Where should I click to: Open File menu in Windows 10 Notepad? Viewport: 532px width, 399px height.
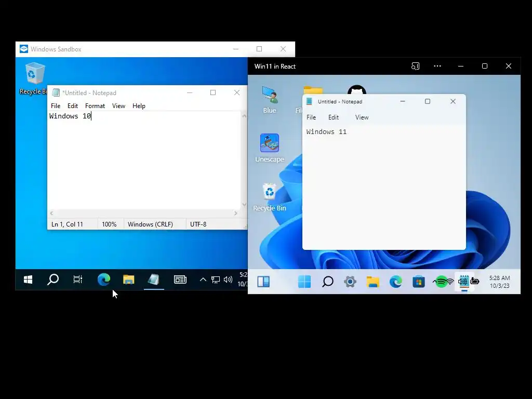click(56, 106)
